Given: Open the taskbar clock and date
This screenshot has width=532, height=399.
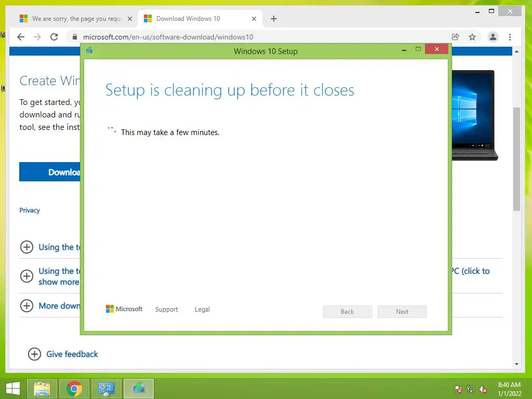Looking at the screenshot, I should [509, 389].
